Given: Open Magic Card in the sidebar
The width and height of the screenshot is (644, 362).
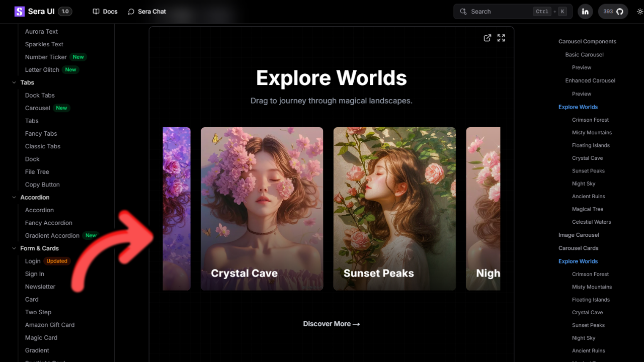Looking at the screenshot, I should [41, 338].
